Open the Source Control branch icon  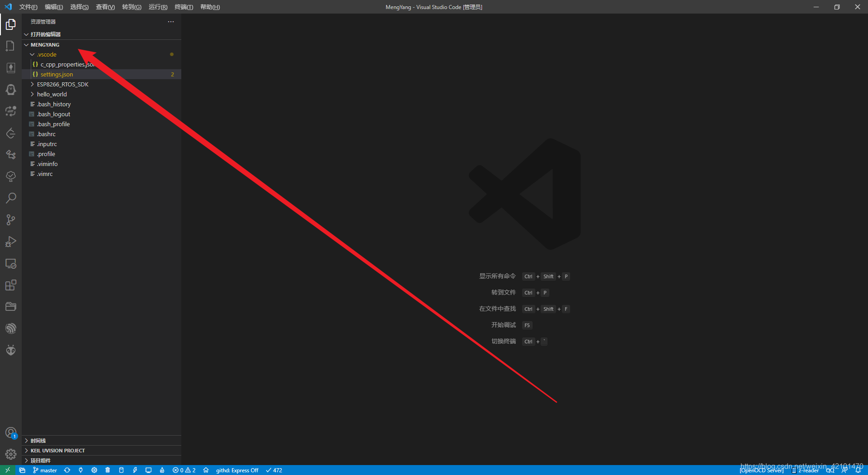point(11,220)
